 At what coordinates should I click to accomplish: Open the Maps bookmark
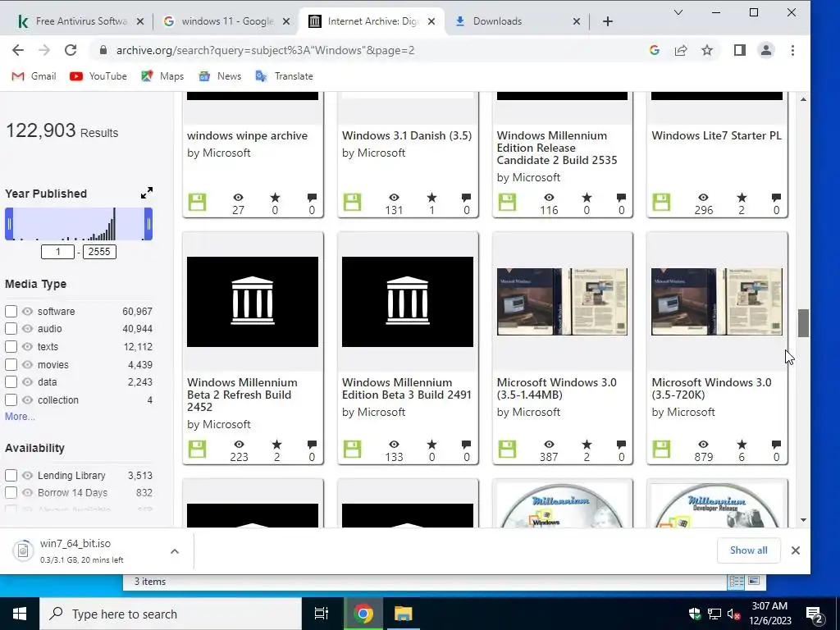(162, 76)
